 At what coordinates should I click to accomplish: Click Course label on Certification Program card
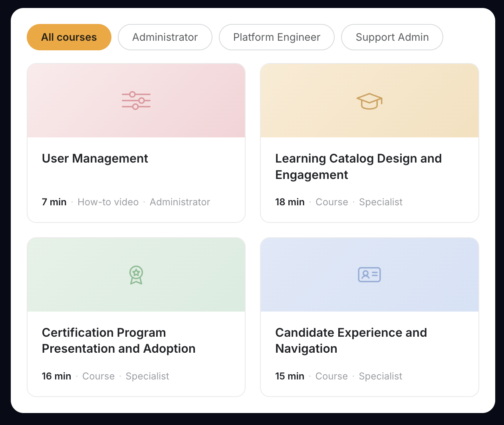coord(98,376)
